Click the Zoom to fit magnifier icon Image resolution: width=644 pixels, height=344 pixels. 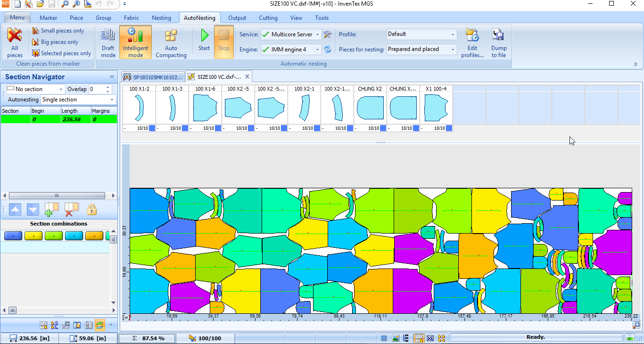65,4
